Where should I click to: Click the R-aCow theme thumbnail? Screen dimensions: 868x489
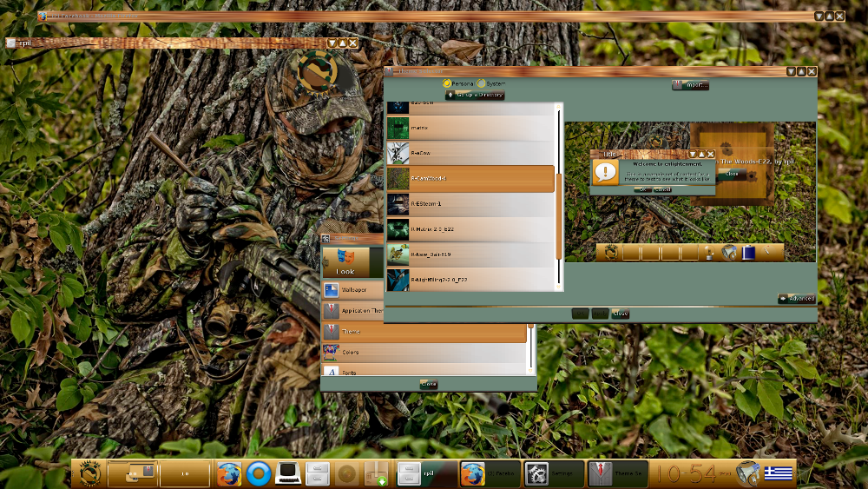398,154
